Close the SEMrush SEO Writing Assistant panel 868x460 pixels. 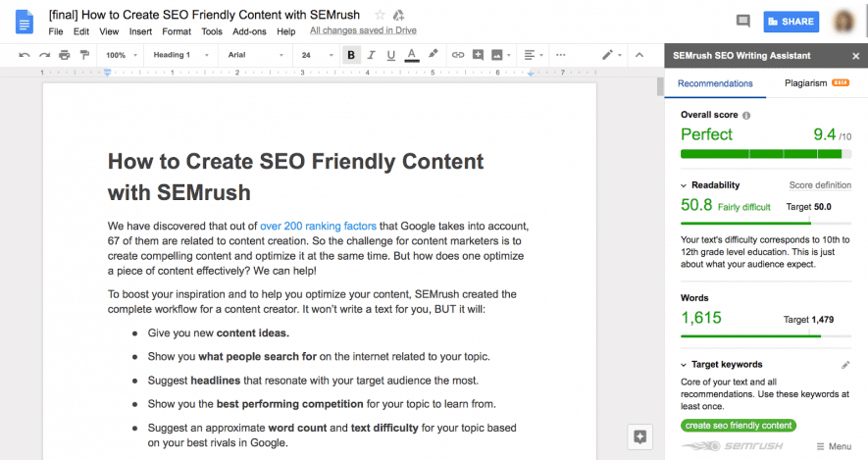[855, 56]
